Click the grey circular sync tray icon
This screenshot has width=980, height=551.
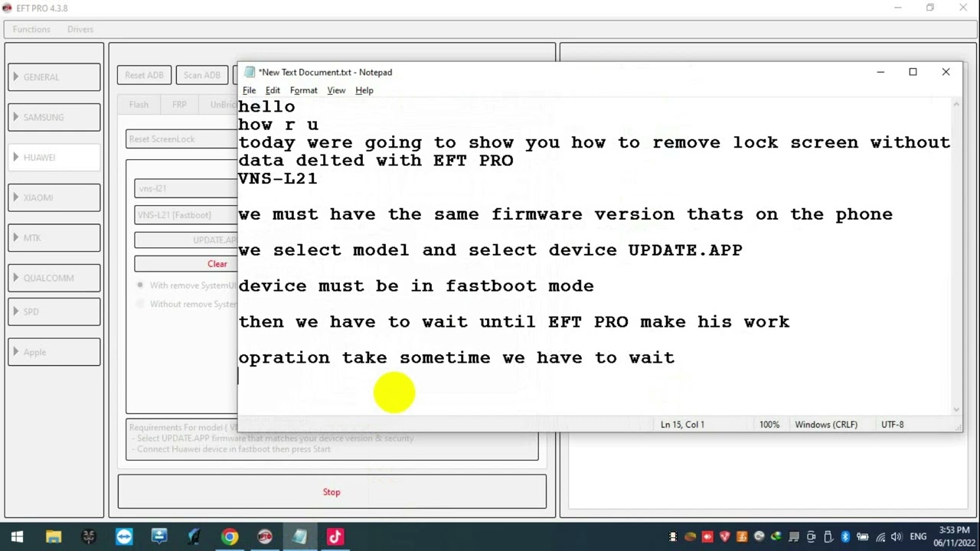[x=759, y=536]
